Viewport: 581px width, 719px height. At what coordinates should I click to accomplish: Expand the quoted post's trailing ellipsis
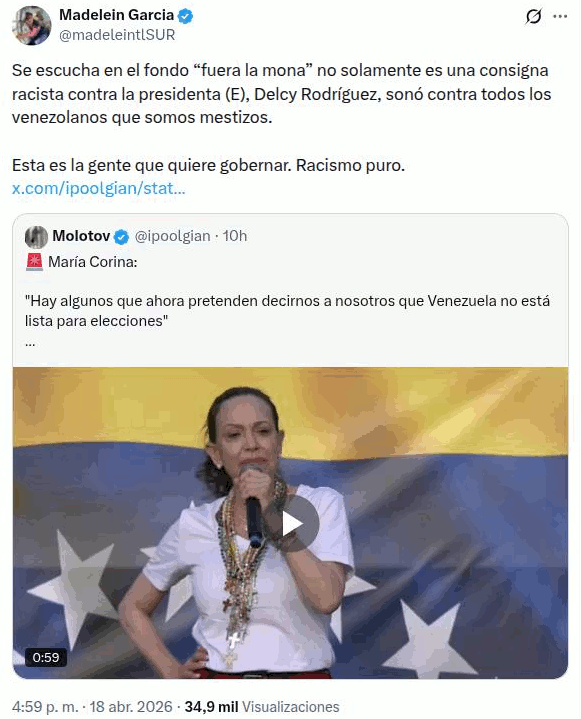pyautogui.click(x=30, y=343)
